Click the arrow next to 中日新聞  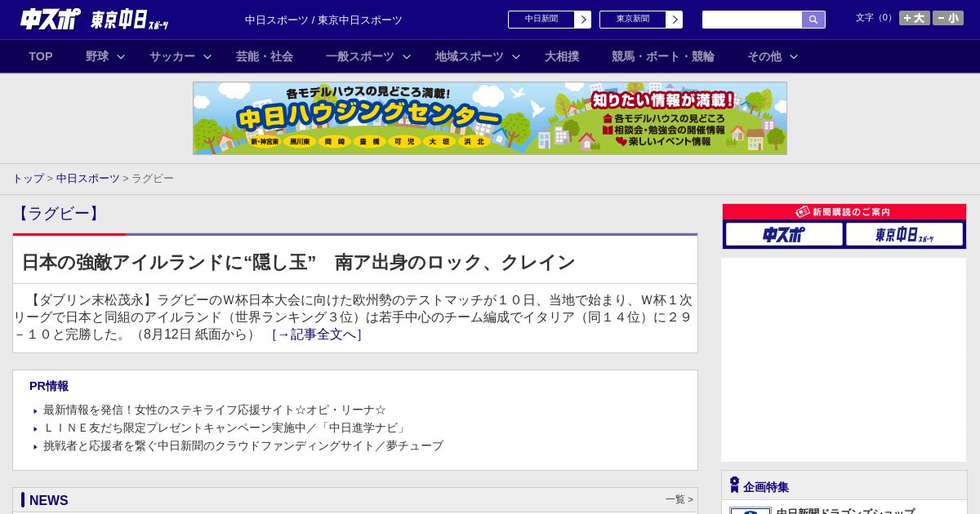tap(583, 20)
